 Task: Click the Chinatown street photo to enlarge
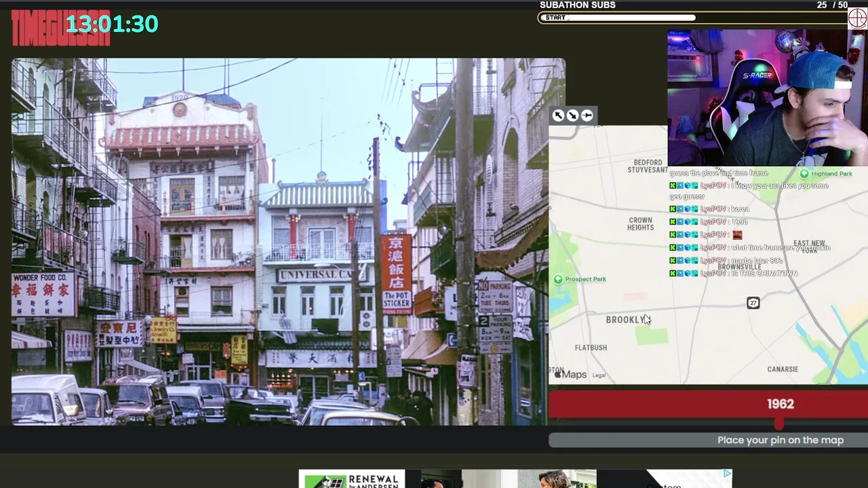coord(288,242)
